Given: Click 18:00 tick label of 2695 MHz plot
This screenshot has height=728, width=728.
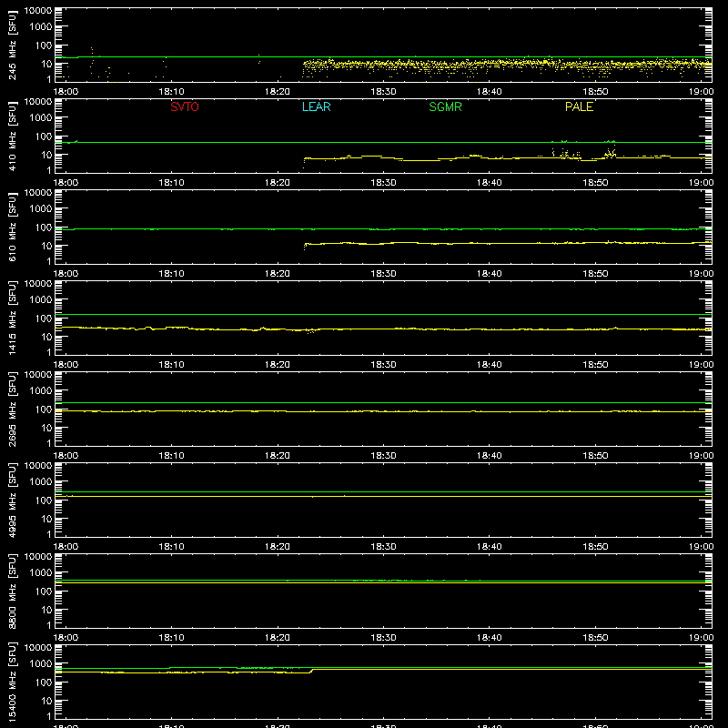Looking at the screenshot, I should 66,456.
